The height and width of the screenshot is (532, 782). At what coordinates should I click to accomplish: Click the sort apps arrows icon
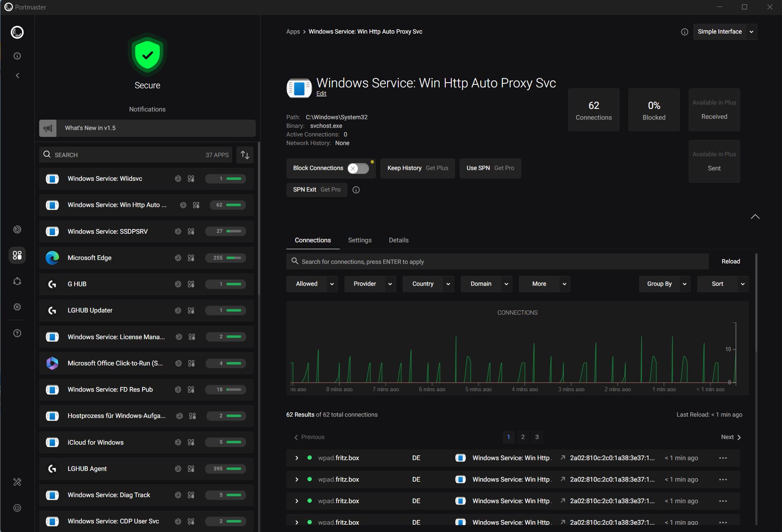[x=245, y=155]
